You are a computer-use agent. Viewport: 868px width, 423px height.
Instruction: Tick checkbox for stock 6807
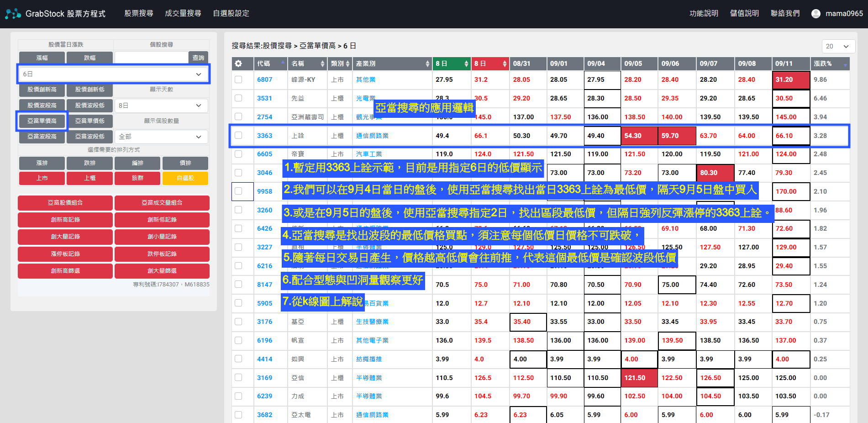(x=238, y=79)
